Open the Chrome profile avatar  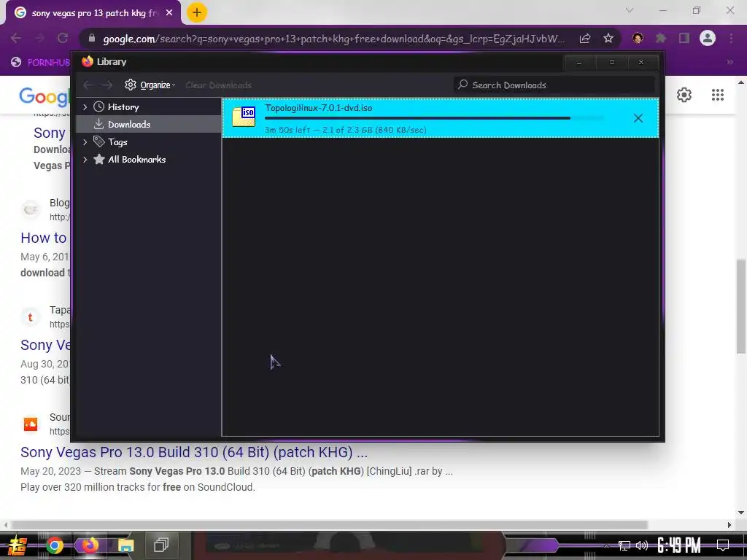click(x=708, y=38)
